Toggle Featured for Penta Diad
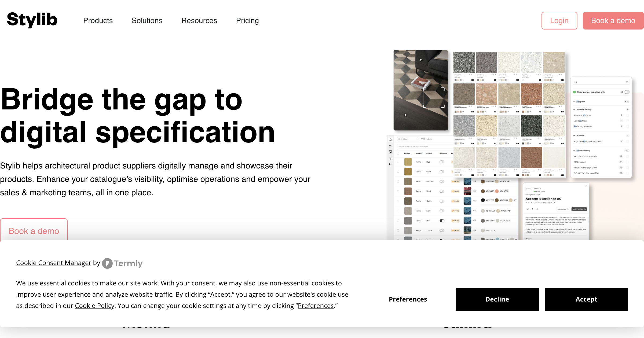 [442, 191]
